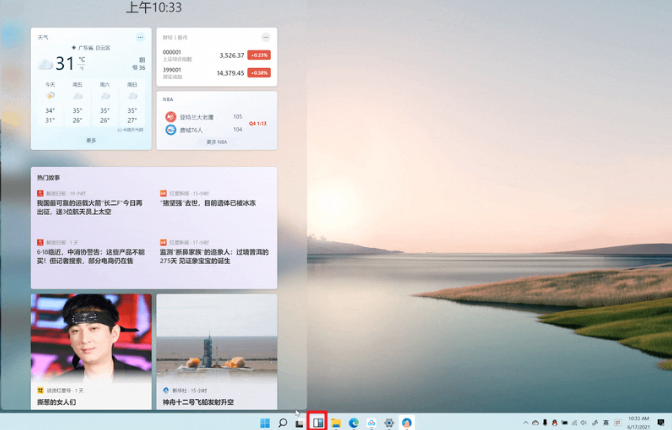Open the notification center icon
Screen dimensions: 672x430
(661, 423)
